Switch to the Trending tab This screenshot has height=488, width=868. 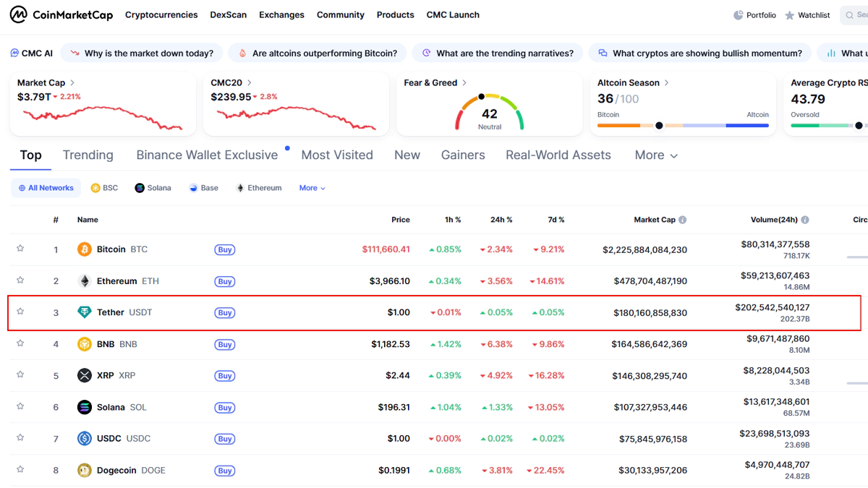(88, 155)
